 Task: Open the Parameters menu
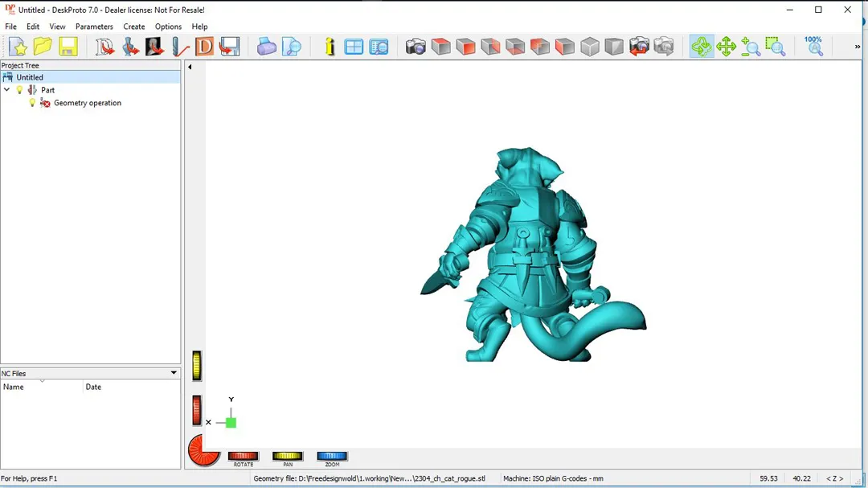click(x=94, y=27)
